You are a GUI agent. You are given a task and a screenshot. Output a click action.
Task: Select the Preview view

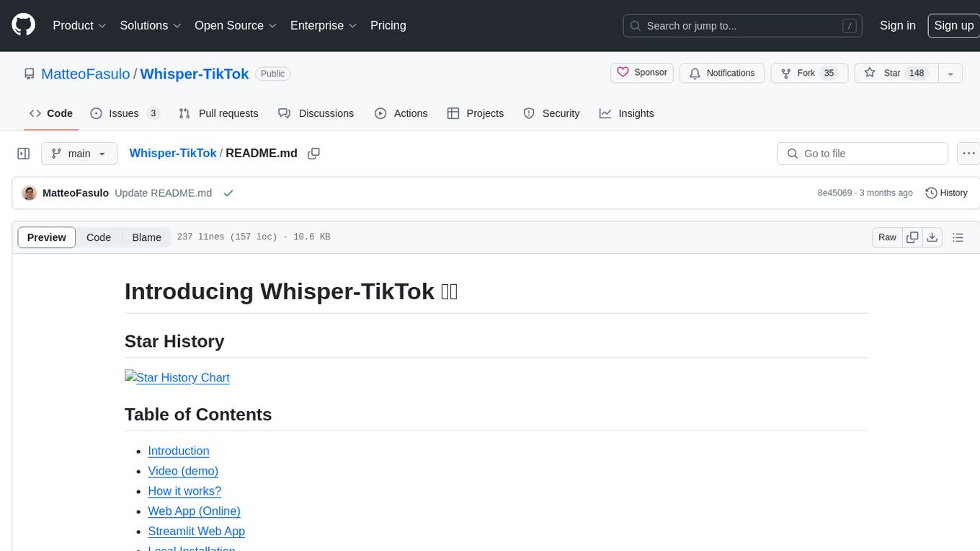coord(47,237)
